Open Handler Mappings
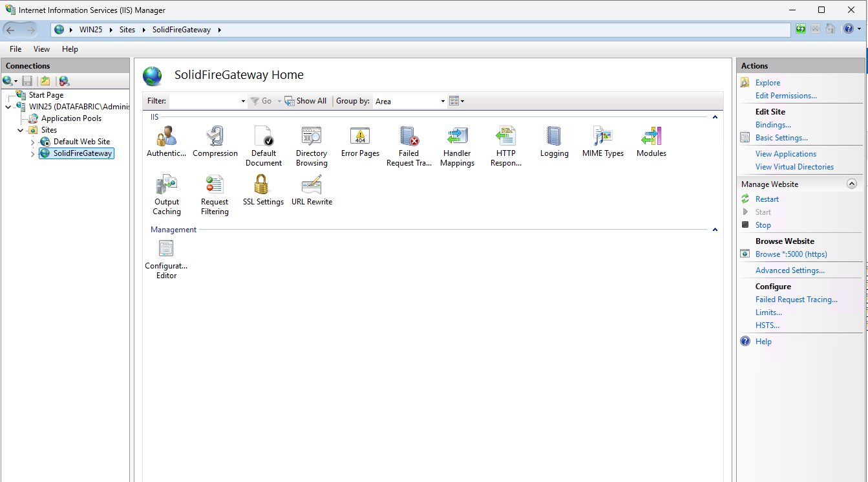The height and width of the screenshot is (482, 868). tap(458, 146)
